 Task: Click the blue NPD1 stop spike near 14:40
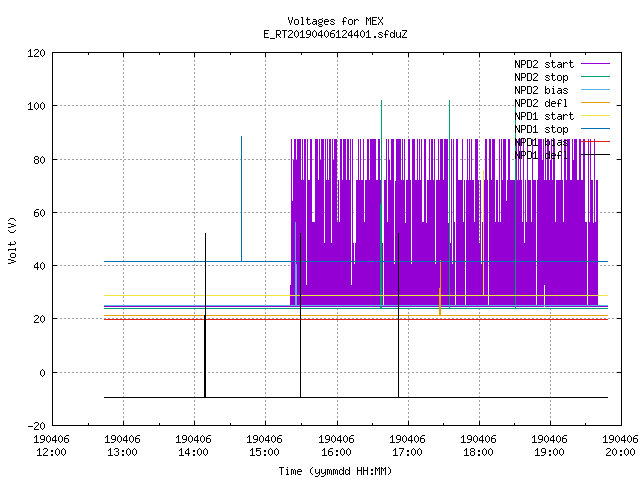click(242, 199)
